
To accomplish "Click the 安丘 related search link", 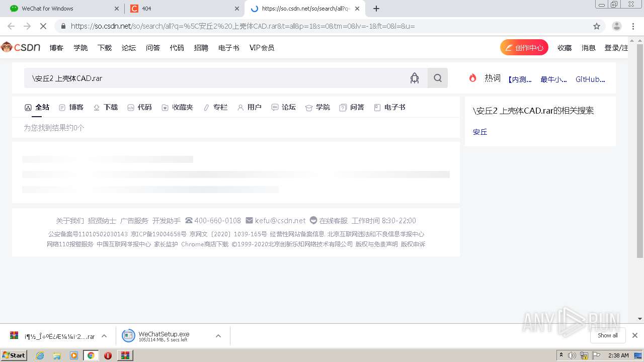I will pyautogui.click(x=480, y=132).
